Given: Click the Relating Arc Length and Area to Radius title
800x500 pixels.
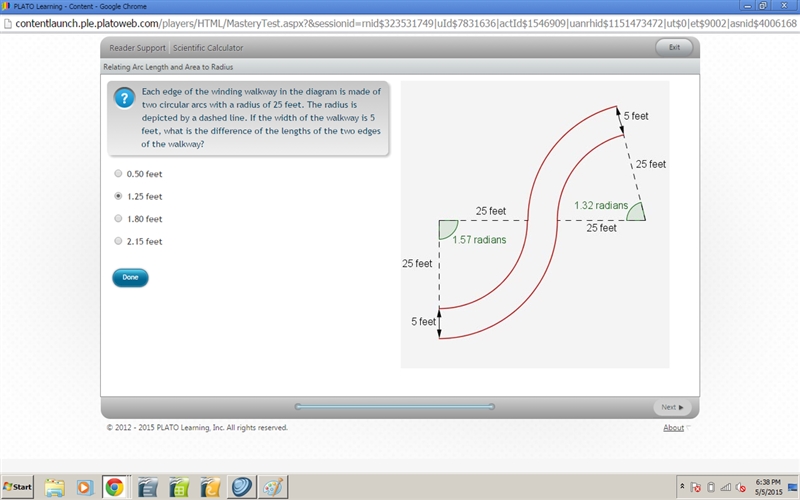Looking at the screenshot, I should tap(168, 67).
